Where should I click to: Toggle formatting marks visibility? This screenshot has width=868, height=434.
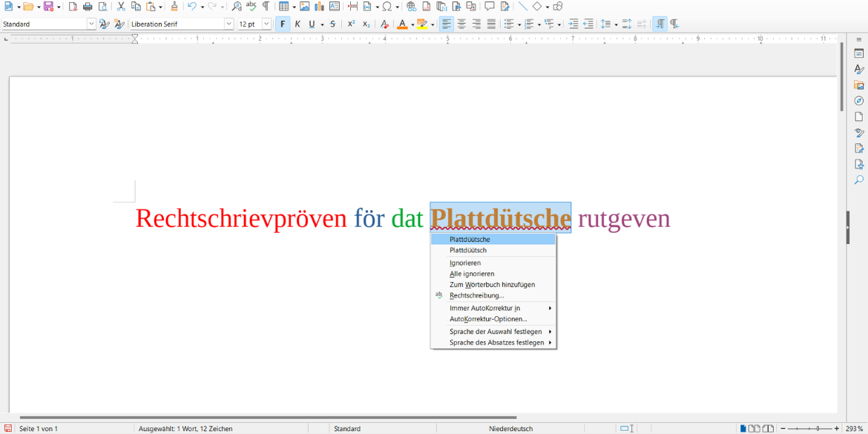coord(266,6)
